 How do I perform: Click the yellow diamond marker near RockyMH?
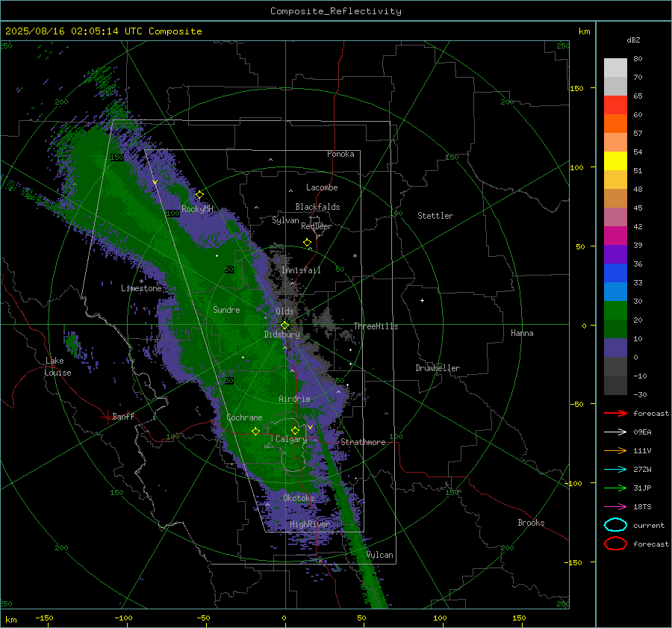click(199, 195)
